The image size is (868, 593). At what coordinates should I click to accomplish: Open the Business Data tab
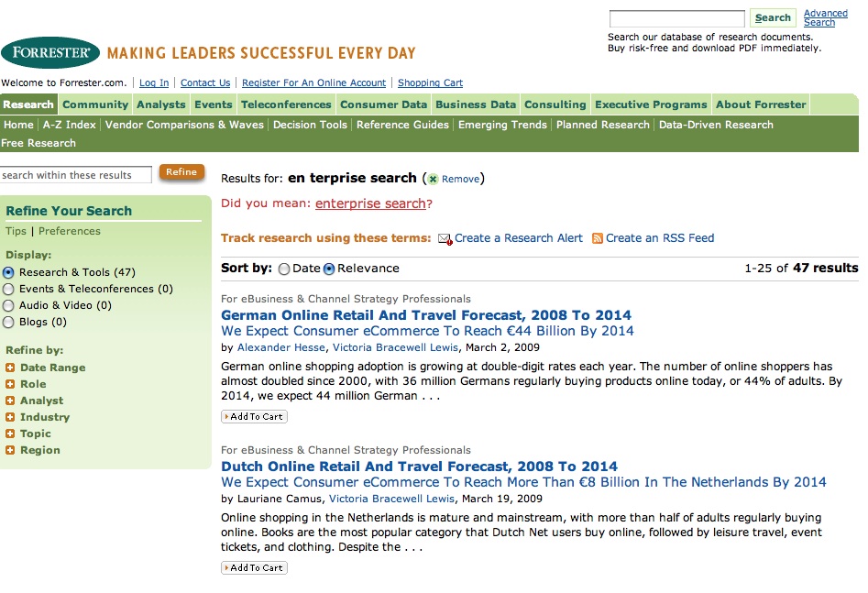[476, 104]
